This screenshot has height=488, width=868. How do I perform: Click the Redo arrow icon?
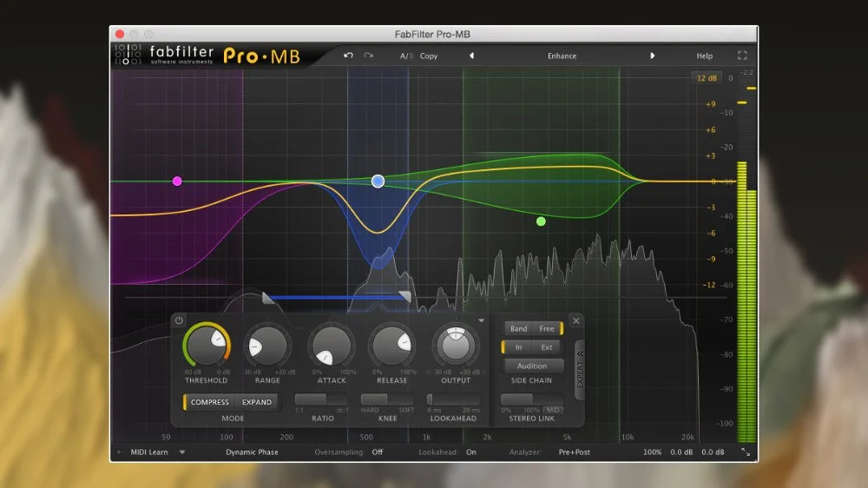point(369,56)
